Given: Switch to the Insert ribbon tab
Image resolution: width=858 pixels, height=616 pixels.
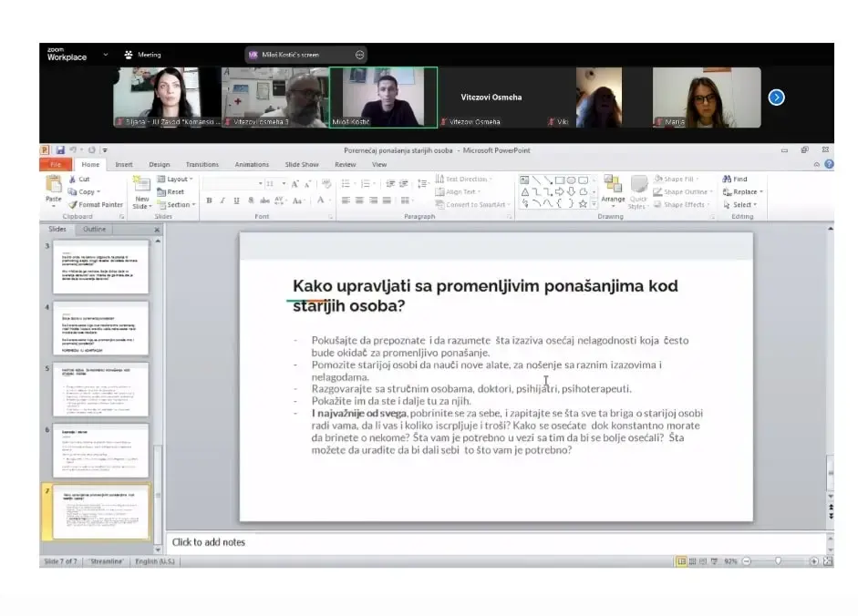Looking at the screenshot, I should click(124, 164).
